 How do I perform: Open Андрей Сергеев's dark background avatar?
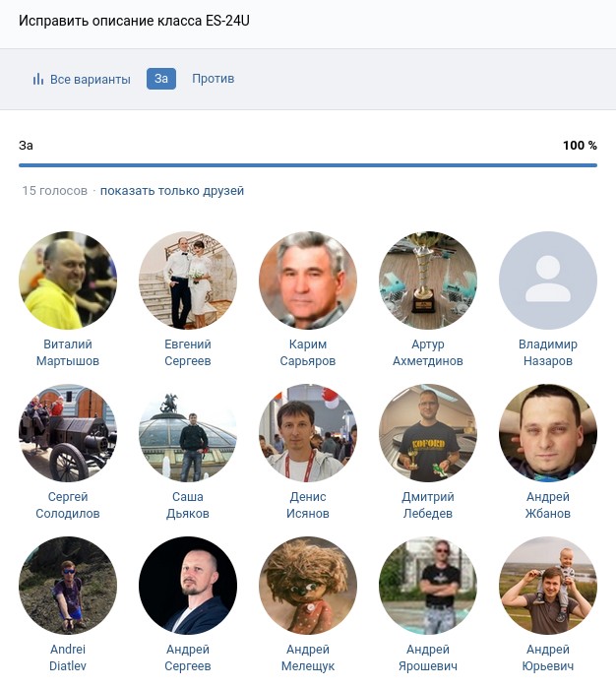[x=188, y=586]
